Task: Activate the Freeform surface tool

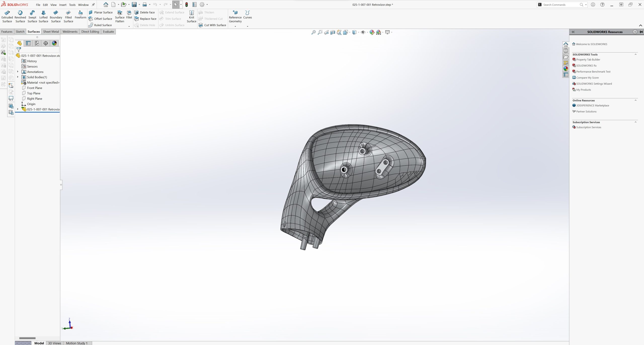Action: point(80,15)
